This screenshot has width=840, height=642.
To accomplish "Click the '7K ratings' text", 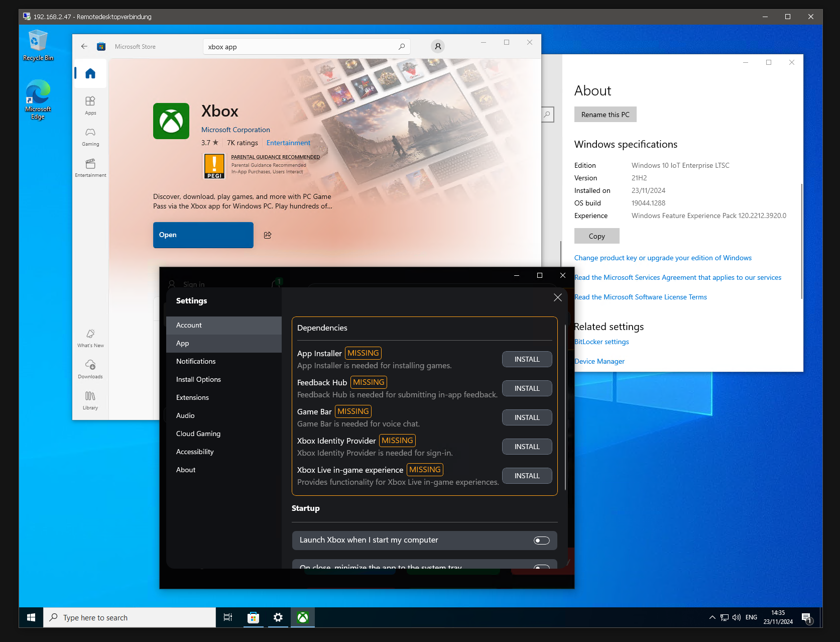I will point(242,143).
